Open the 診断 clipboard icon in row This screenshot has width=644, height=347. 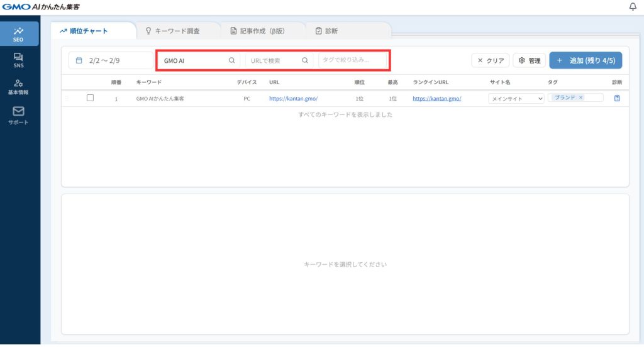coord(617,98)
